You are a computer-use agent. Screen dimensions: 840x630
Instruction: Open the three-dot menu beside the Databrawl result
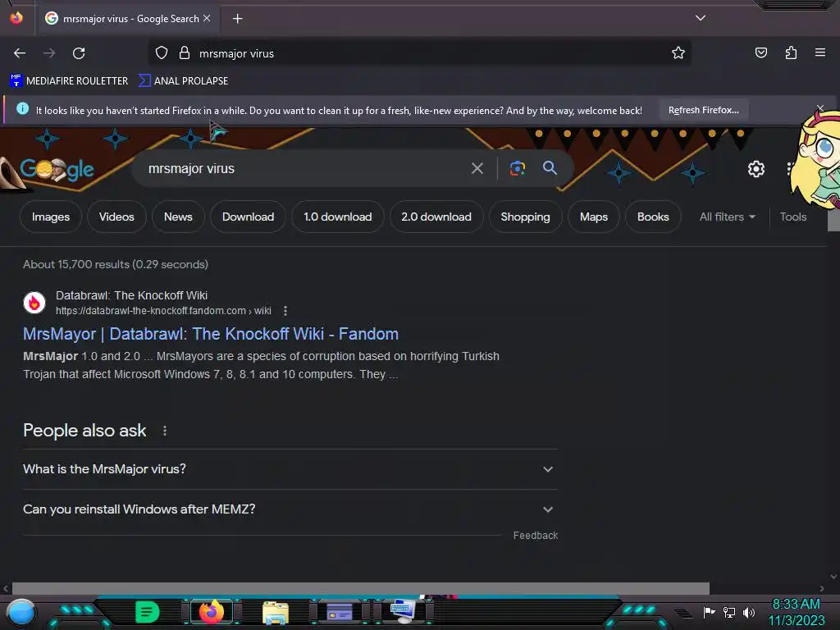(x=285, y=311)
